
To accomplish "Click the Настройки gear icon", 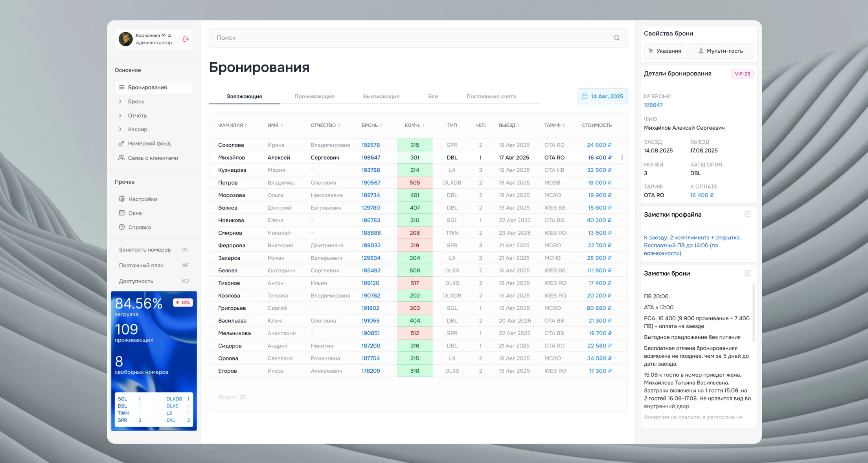I will pyautogui.click(x=122, y=199).
